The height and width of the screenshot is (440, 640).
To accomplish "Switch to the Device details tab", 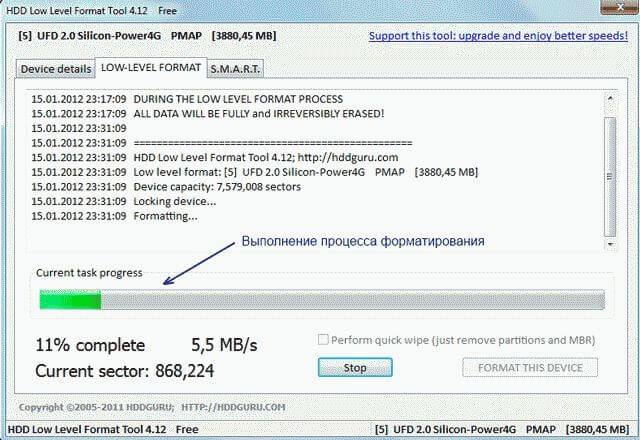I will (56, 69).
